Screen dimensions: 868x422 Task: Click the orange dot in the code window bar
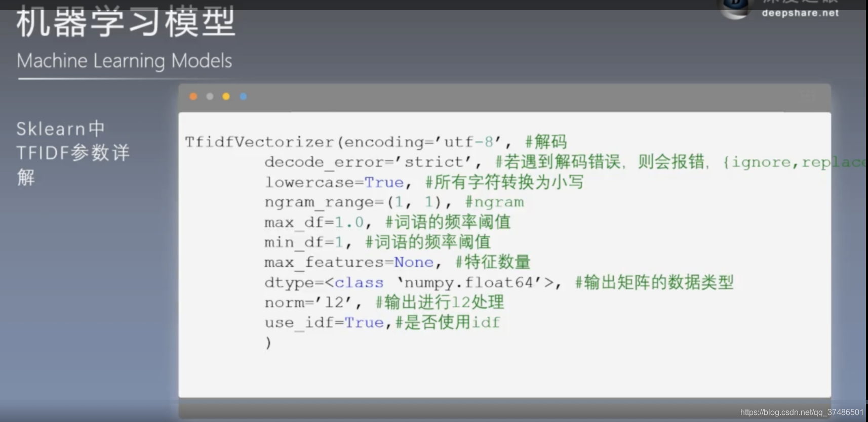point(193,96)
